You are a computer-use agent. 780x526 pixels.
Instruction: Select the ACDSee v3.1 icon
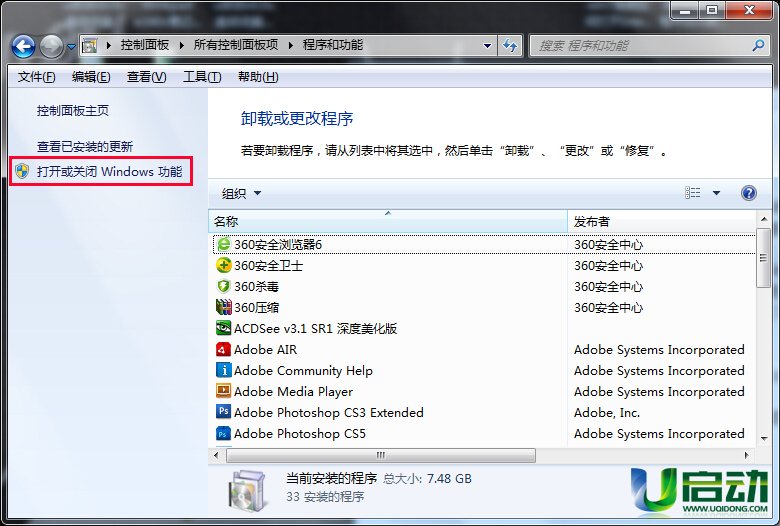[x=224, y=328]
